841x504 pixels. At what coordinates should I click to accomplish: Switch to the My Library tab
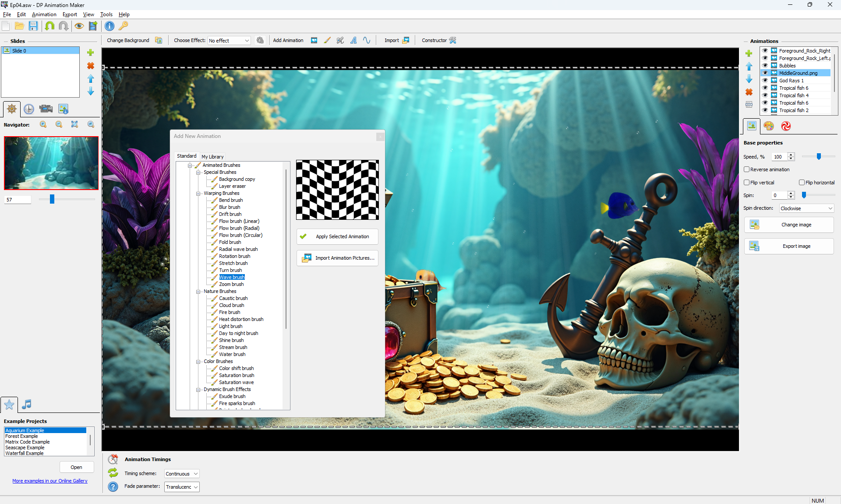(x=212, y=156)
